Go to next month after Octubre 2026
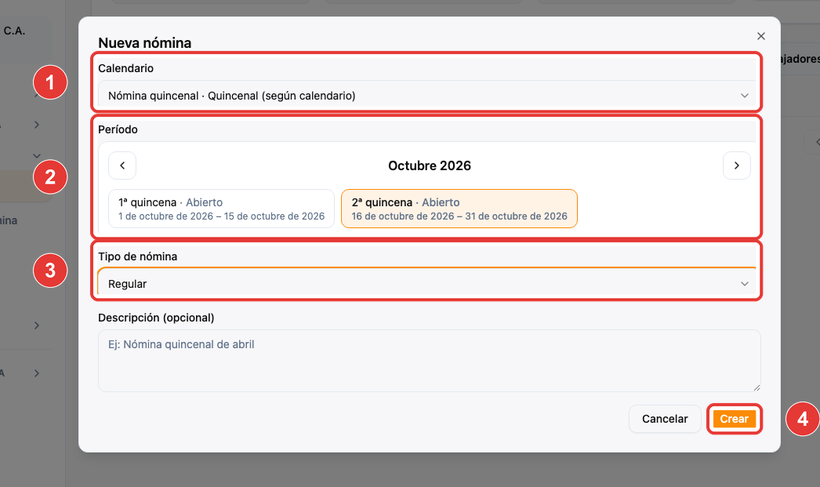Image resolution: width=820 pixels, height=487 pixels. point(736,165)
